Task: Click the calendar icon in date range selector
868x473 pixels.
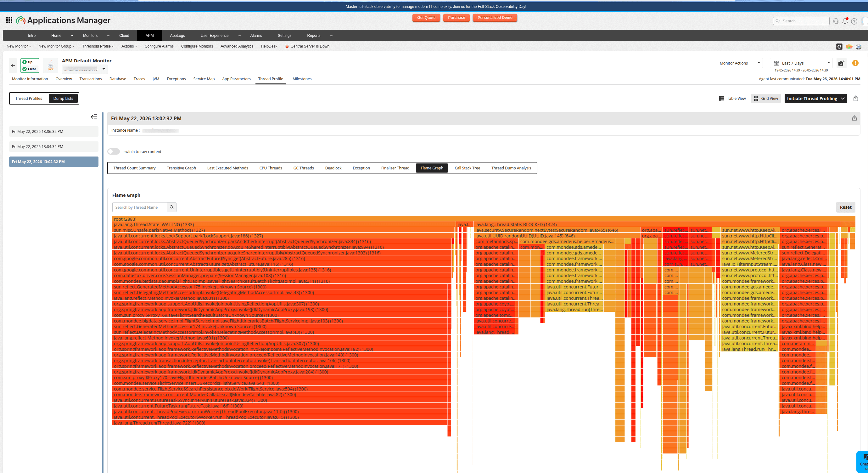Action: [x=776, y=63]
